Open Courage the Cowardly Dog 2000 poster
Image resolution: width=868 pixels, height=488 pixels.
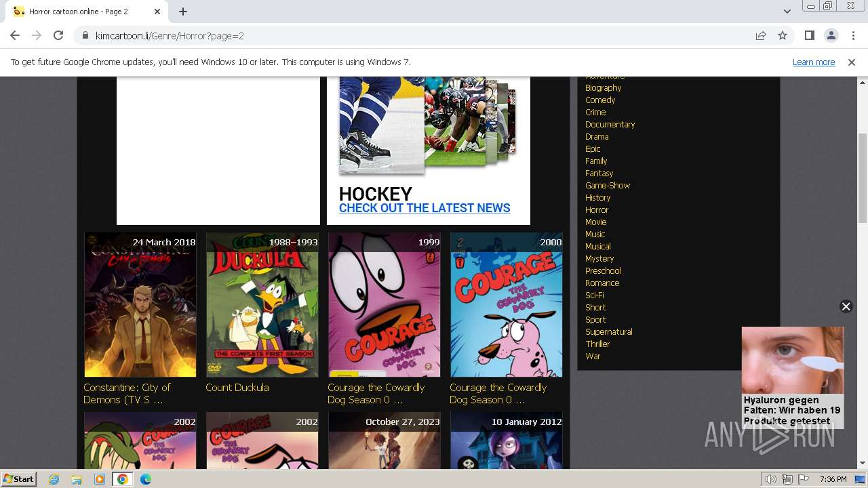pos(507,304)
